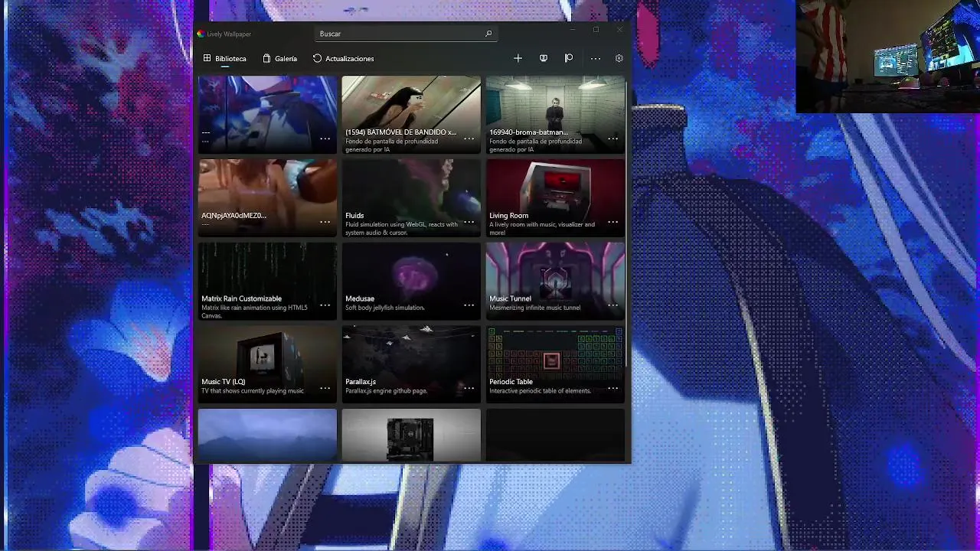
Task: Click the flag icon in the top toolbar
Action: point(569,58)
